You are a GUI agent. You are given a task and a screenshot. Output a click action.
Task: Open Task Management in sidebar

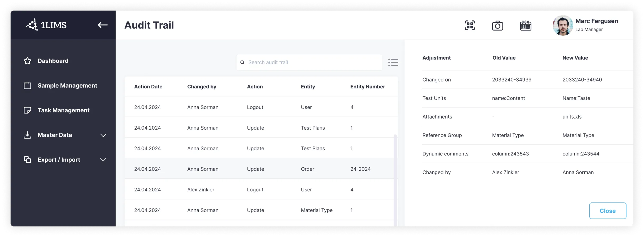pyautogui.click(x=63, y=110)
